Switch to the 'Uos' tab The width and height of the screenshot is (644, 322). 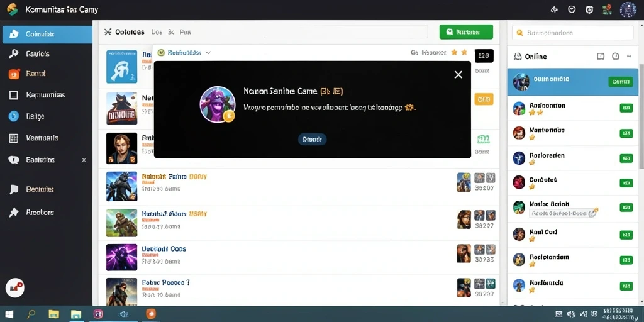click(157, 31)
